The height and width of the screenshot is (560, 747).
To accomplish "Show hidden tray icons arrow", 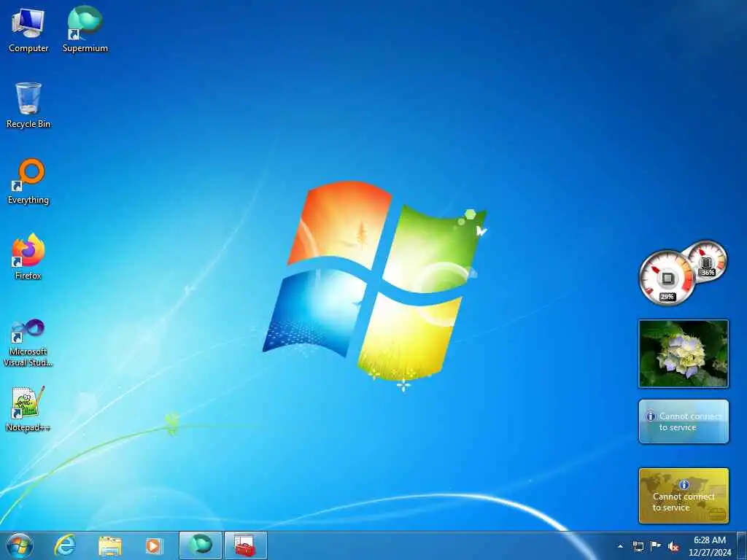I will click(x=620, y=546).
